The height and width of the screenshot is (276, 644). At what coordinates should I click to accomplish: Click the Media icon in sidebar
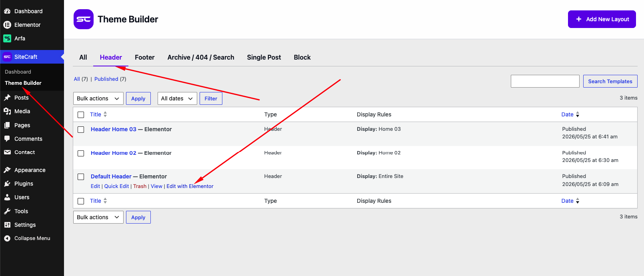7,111
